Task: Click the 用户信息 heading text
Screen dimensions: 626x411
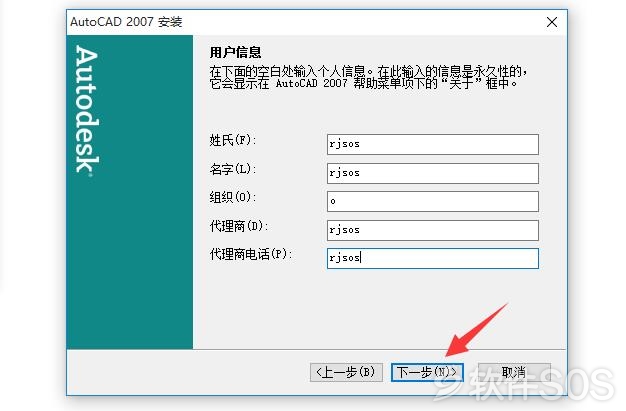Action: pos(235,52)
